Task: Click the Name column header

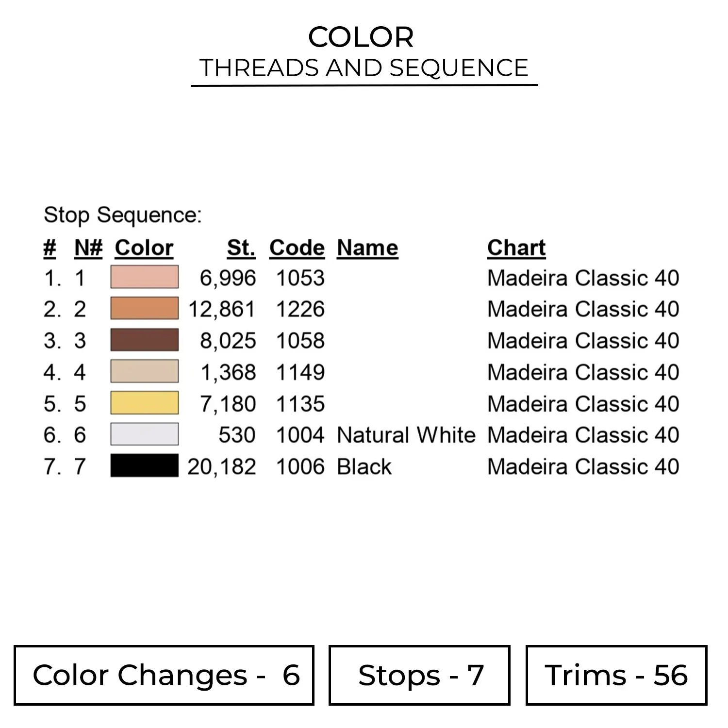Action: point(367,248)
